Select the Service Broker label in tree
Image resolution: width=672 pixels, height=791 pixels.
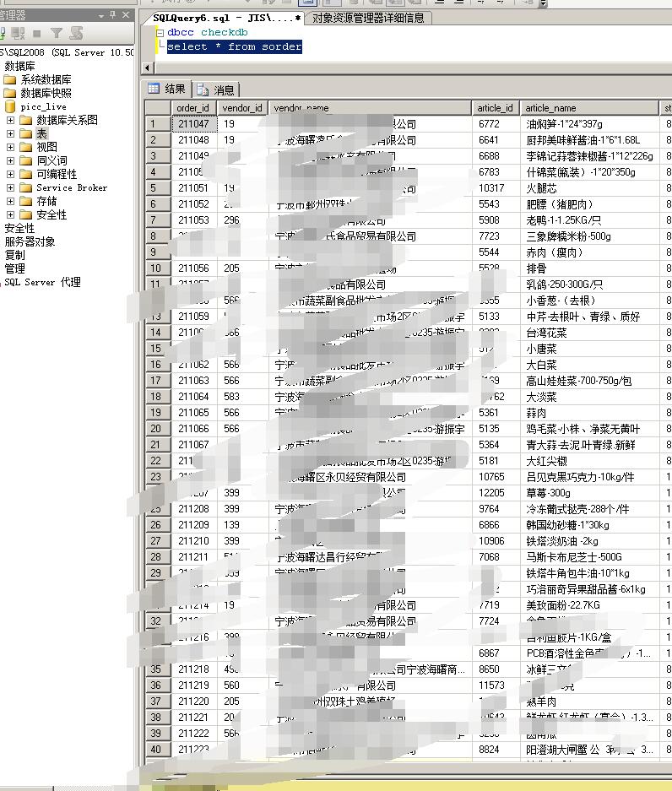tap(72, 187)
